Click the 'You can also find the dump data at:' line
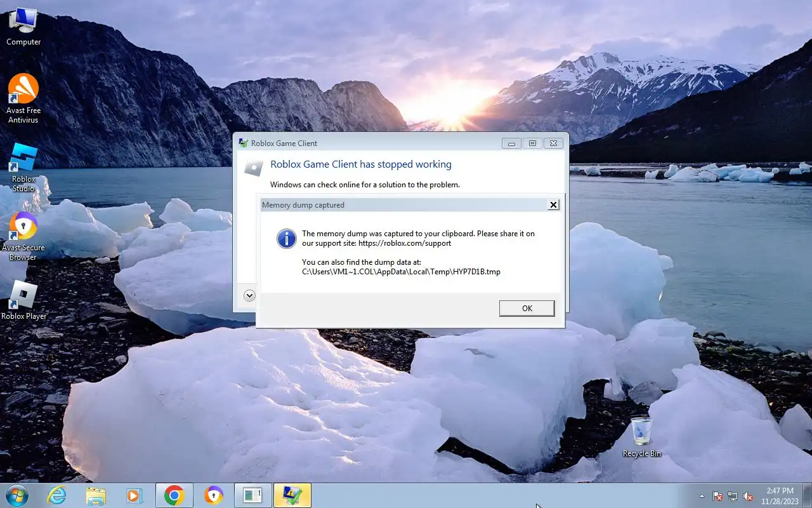Screen dimensions: 812x508 [362, 262]
